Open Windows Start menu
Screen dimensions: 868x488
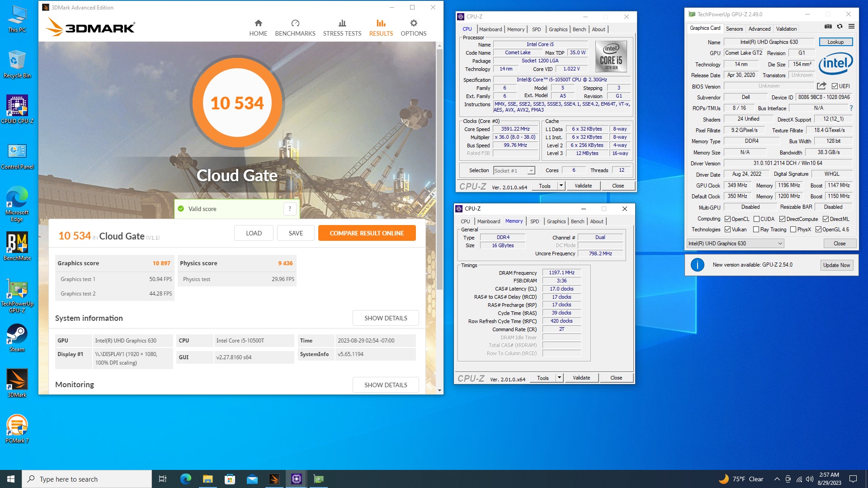[x=11, y=479]
